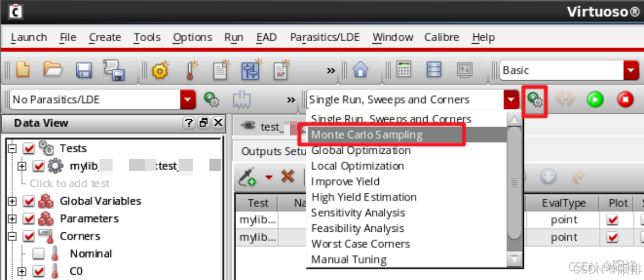Viewport: 644px width, 280px height.
Task: Open the Calibre menu
Action: click(x=442, y=37)
